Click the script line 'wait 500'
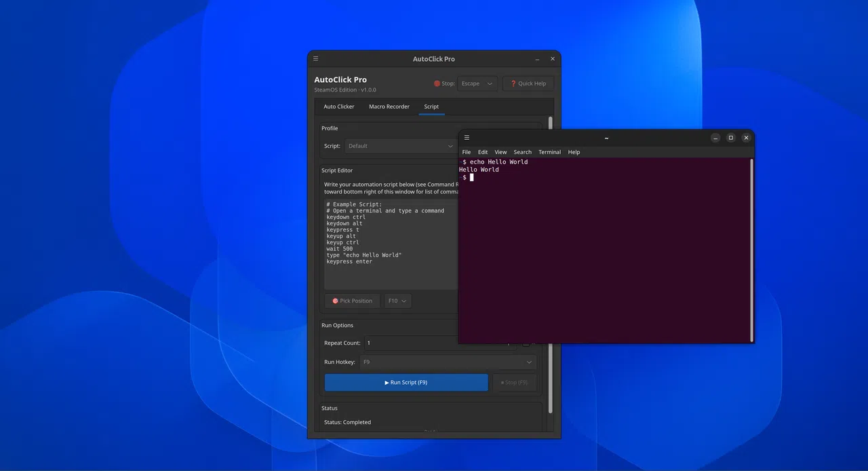 pyautogui.click(x=339, y=249)
